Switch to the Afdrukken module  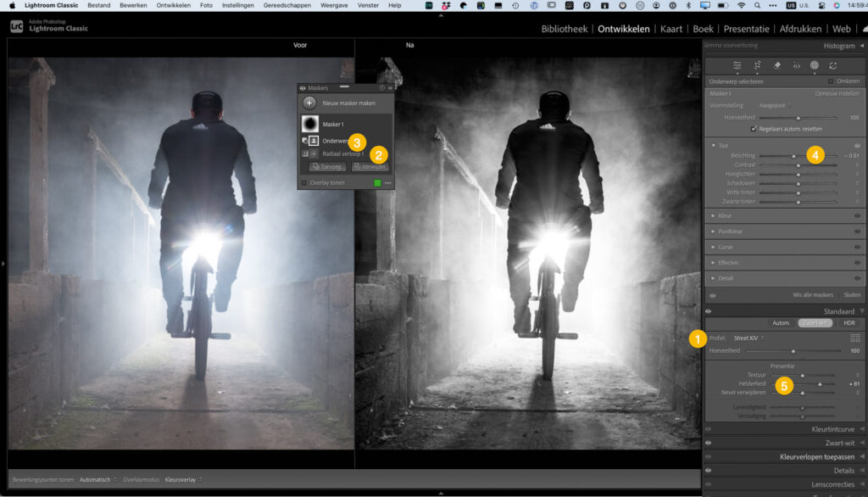(800, 29)
